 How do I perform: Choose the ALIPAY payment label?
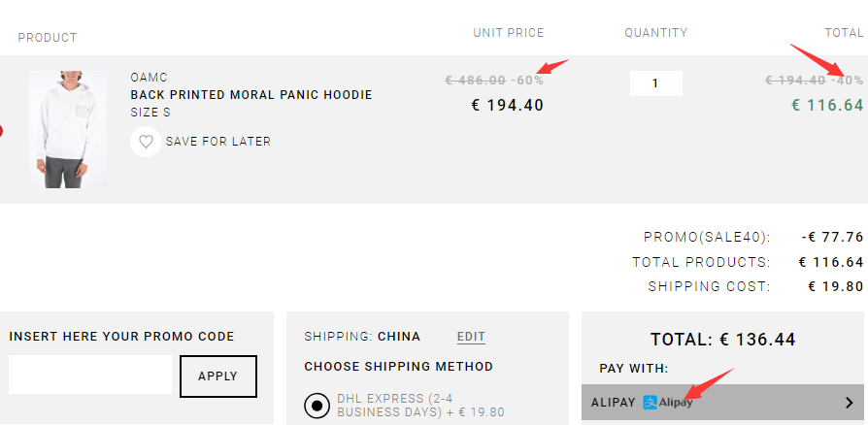point(613,403)
